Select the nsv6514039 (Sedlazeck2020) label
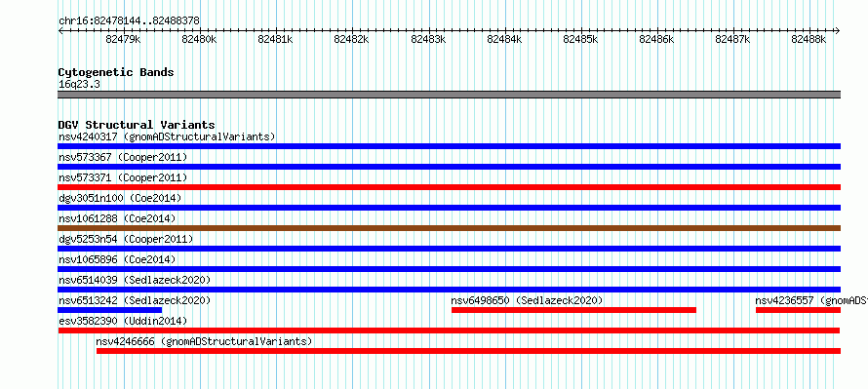The width and height of the screenshot is (868, 389). (135, 280)
